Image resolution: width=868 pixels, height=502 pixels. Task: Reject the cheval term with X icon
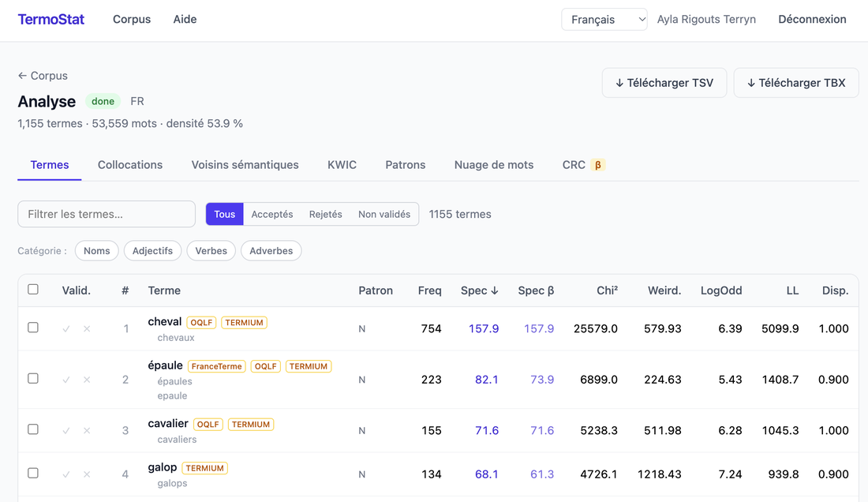(x=87, y=329)
